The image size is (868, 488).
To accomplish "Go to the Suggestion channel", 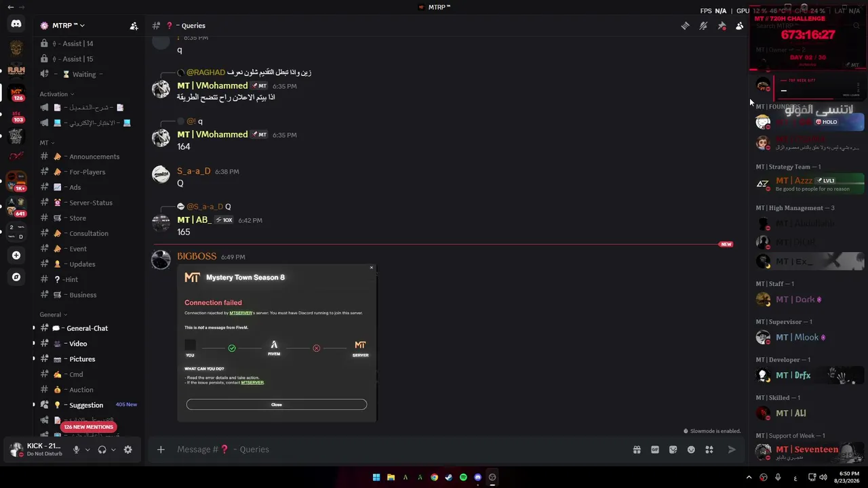I will (x=88, y=405).
